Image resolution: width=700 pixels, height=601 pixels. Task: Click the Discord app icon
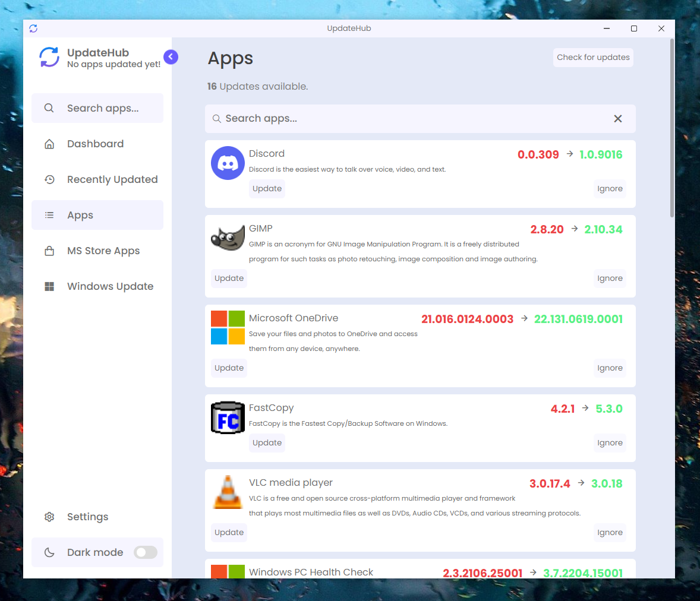click(228, 163)
